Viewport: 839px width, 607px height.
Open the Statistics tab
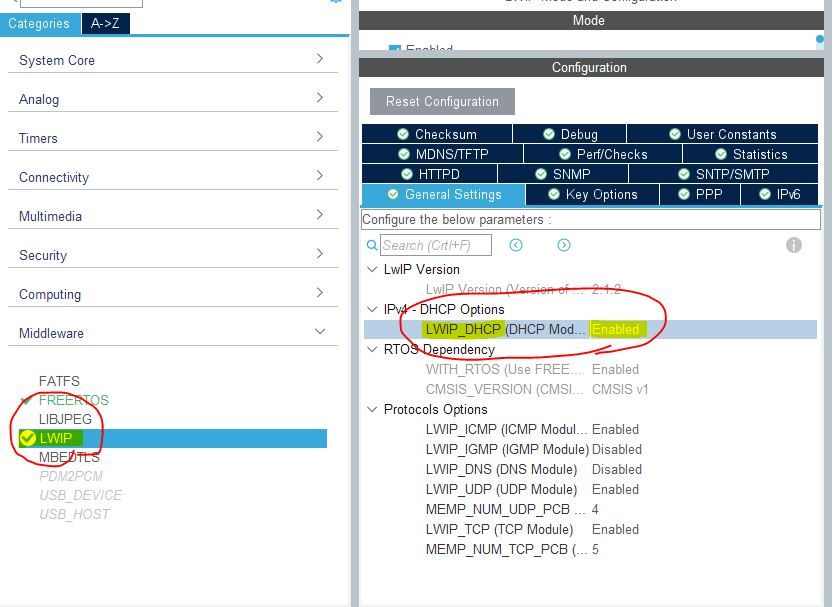[751, 154]
